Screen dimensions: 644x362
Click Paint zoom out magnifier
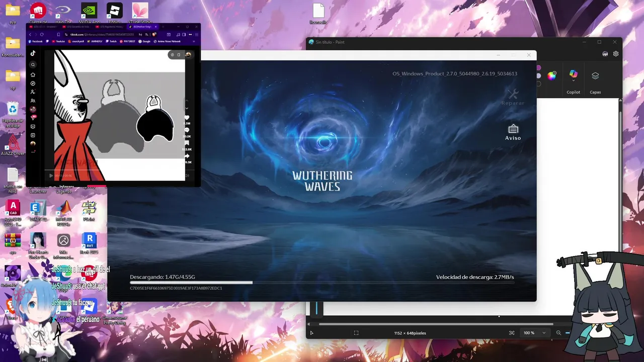pyautogui.click(x=558, y=333)
